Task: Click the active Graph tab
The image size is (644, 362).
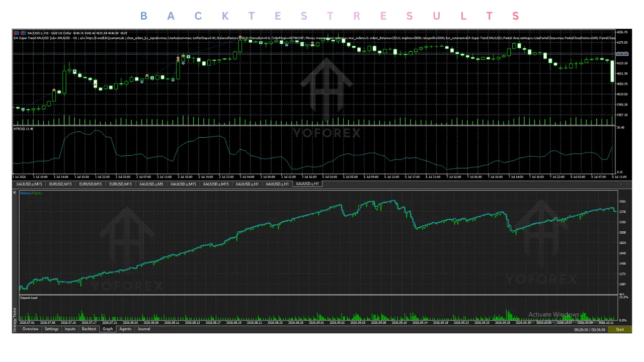Action: tap(108, 329)
